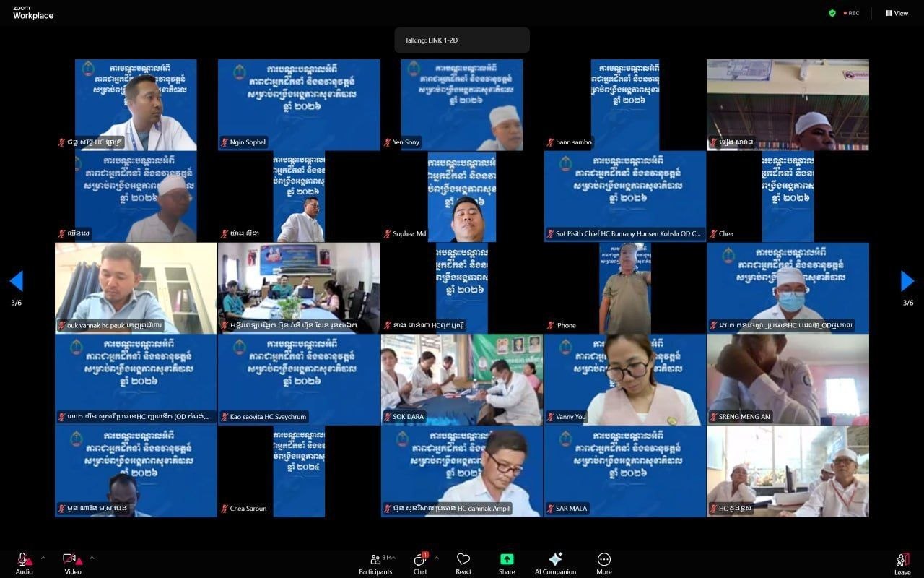This screenshot has width=924, height=578.
Task: Select Vanny You's video tile
Action: point(624,379)
